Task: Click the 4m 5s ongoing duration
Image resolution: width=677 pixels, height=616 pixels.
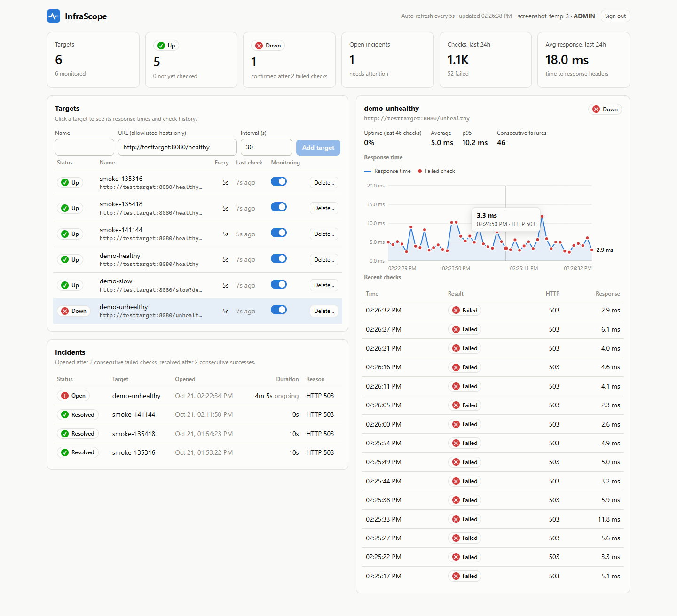Action: pos(277,396)
